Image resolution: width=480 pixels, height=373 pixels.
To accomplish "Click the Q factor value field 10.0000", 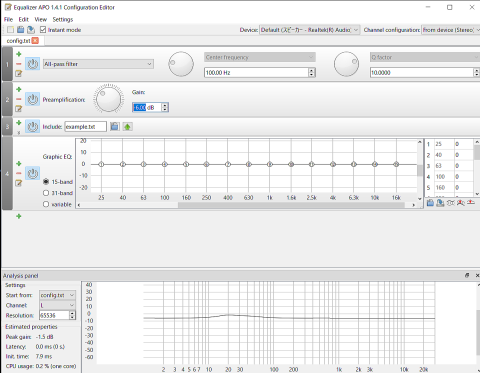I will point(422,72).
